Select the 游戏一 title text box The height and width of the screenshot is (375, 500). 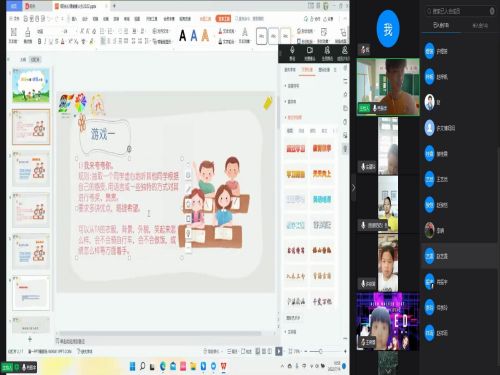[x=103, y=134]
